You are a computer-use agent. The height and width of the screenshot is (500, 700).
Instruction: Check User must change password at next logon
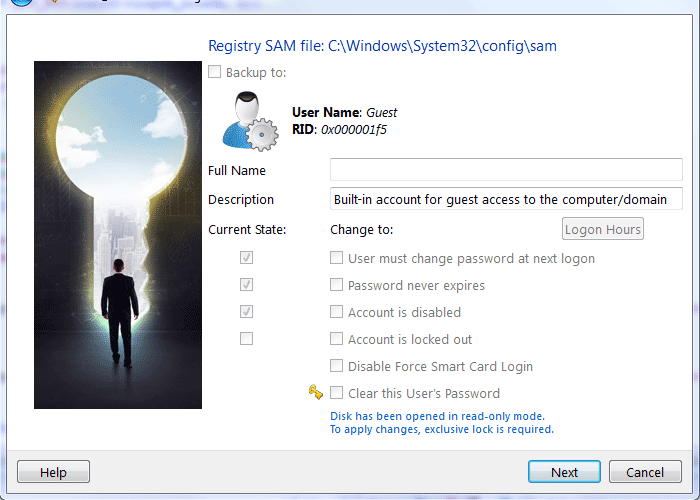coord(336,258)
